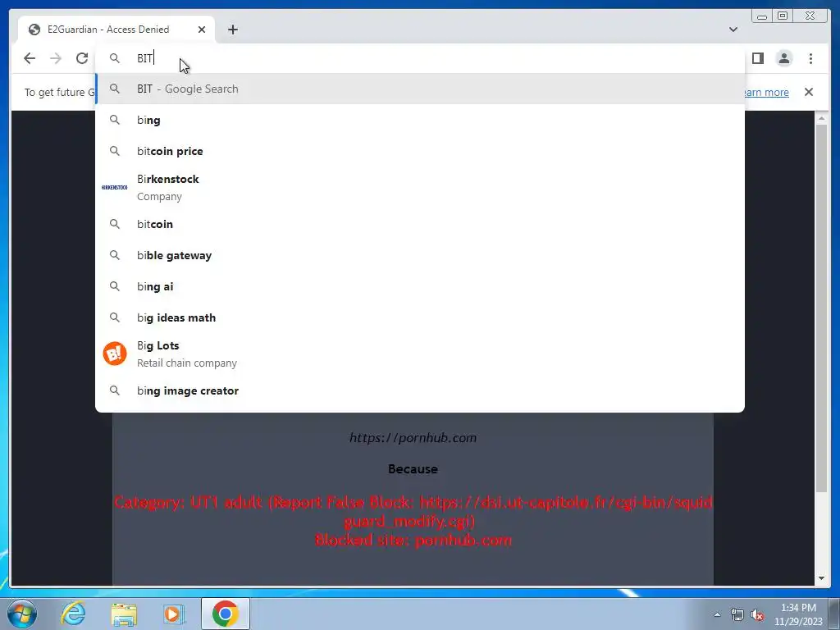This screenshot has width=840, height=630.
Task: Click the page scrollbar up arrow
Action: [822, 118]
